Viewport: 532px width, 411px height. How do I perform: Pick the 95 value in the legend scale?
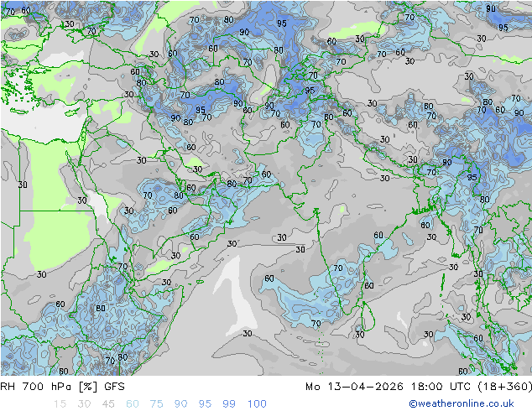[205, 404]
